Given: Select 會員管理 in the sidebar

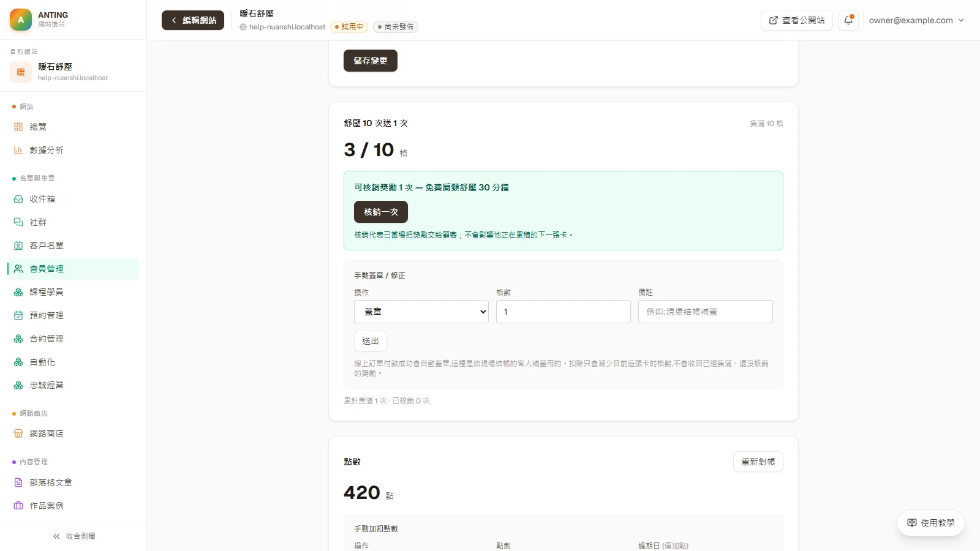Looking at the screenshot, I should 73,269.
